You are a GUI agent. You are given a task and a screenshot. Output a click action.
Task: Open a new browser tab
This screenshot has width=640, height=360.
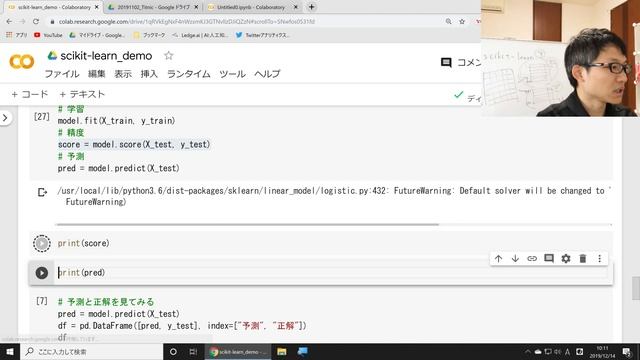311,7
